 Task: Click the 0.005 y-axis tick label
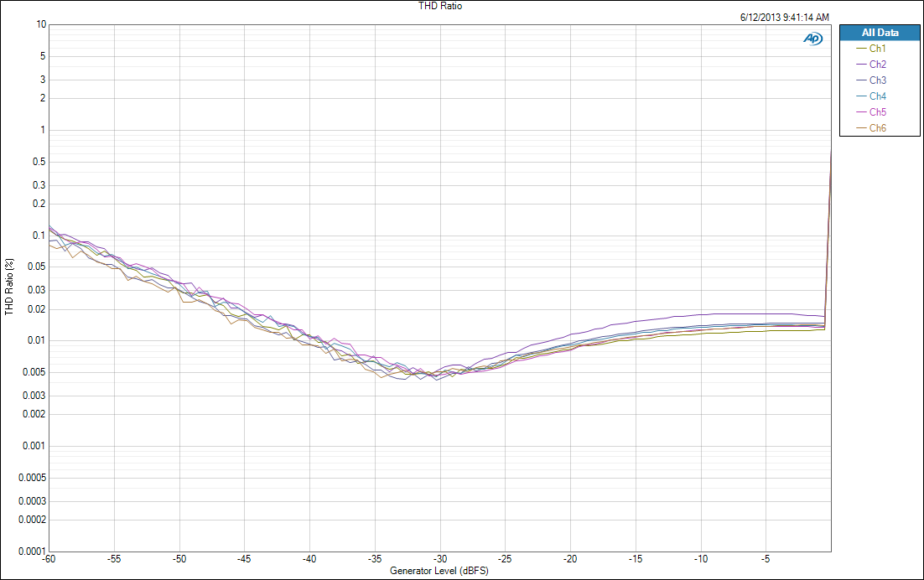tap(34, 372)
